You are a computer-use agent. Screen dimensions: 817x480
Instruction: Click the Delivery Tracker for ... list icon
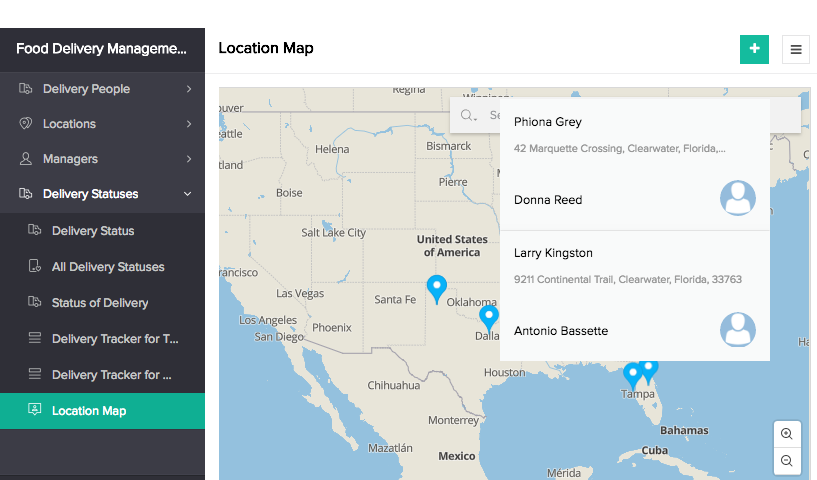click(34, 374)
